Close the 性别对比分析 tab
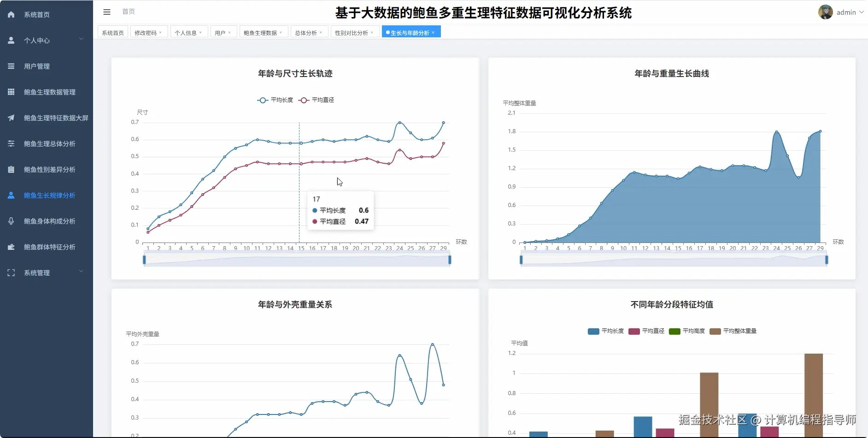 372,33
